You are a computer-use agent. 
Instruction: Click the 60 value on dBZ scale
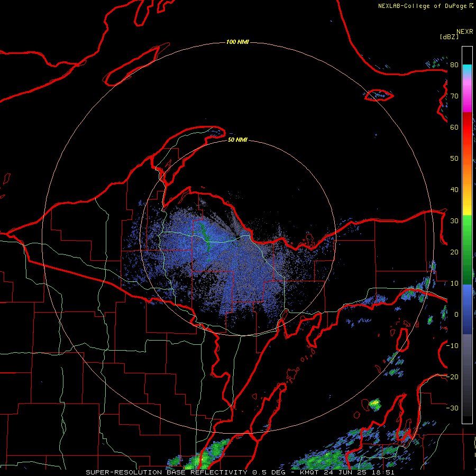coord(454,127)
